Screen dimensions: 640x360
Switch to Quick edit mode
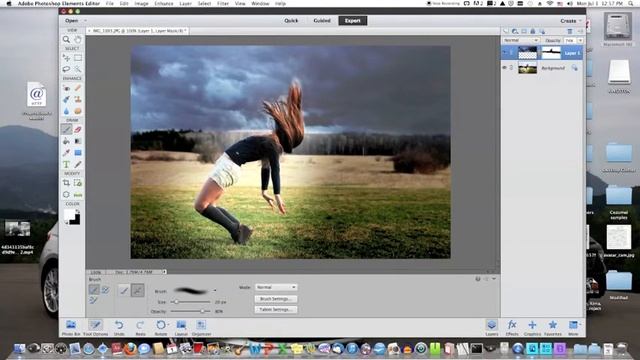[x=291, y=20]
